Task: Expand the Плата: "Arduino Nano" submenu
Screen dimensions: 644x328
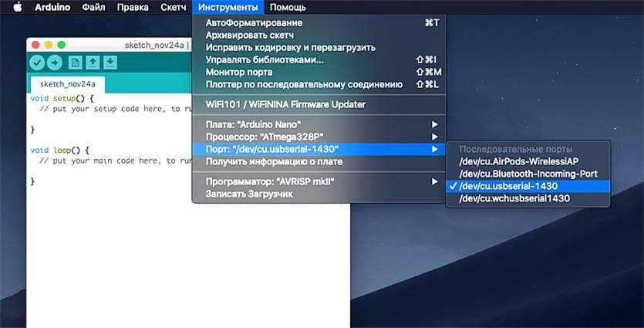Action: (253, 124)
